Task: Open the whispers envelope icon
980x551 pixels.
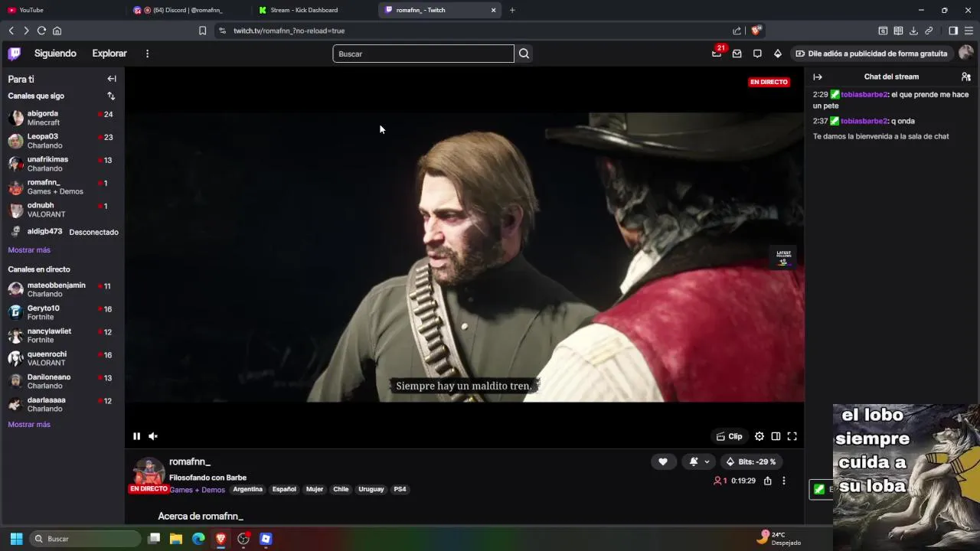Action: 737,54
